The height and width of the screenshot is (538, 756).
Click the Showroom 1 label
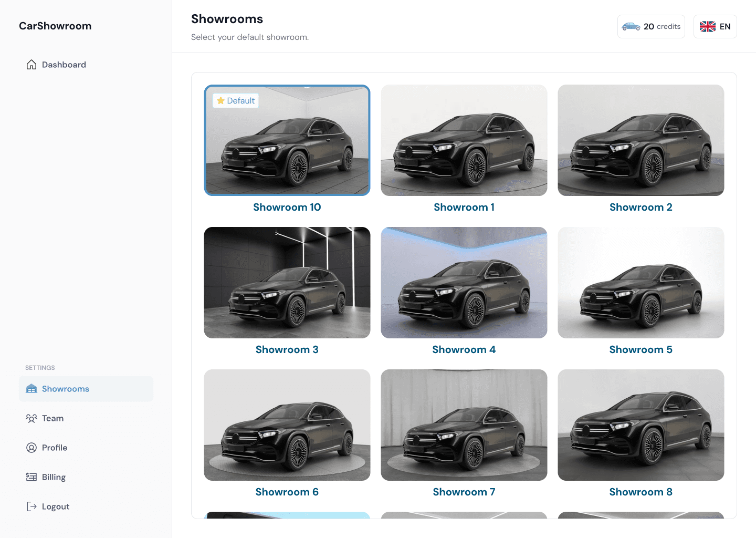(464, 207)
